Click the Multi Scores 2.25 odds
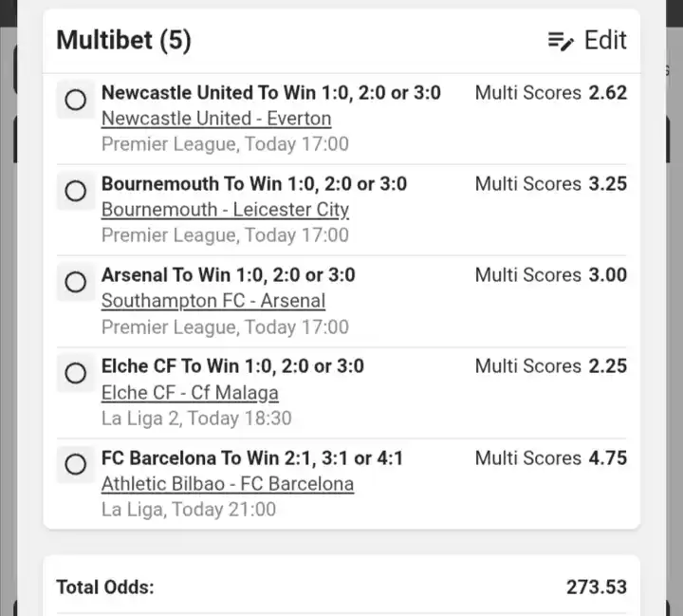 550,366
